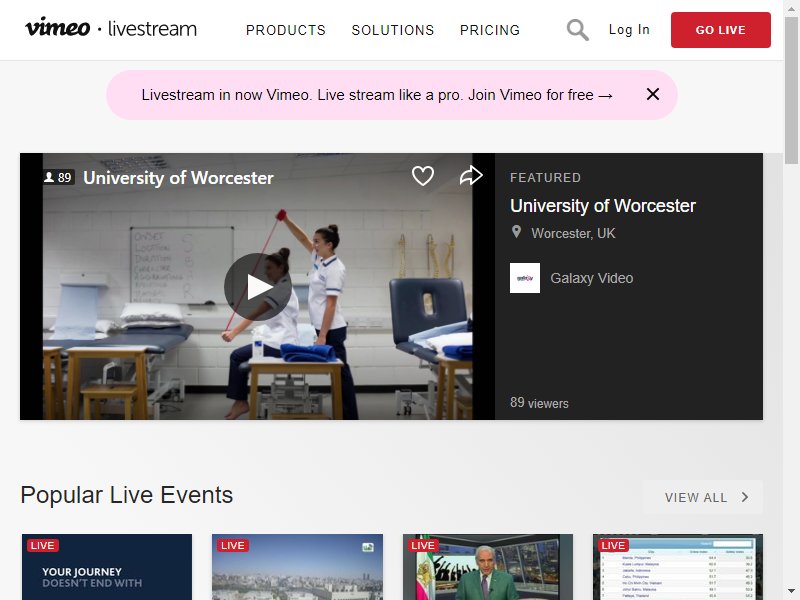Click the 89 viewer count badge on video

[59, 178]
